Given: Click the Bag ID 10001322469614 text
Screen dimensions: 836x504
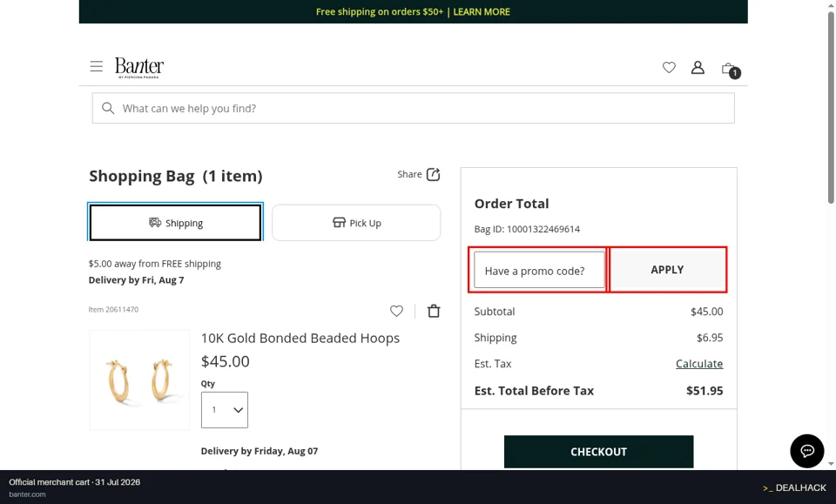Looking at the screenshot, I should point(527,229).
